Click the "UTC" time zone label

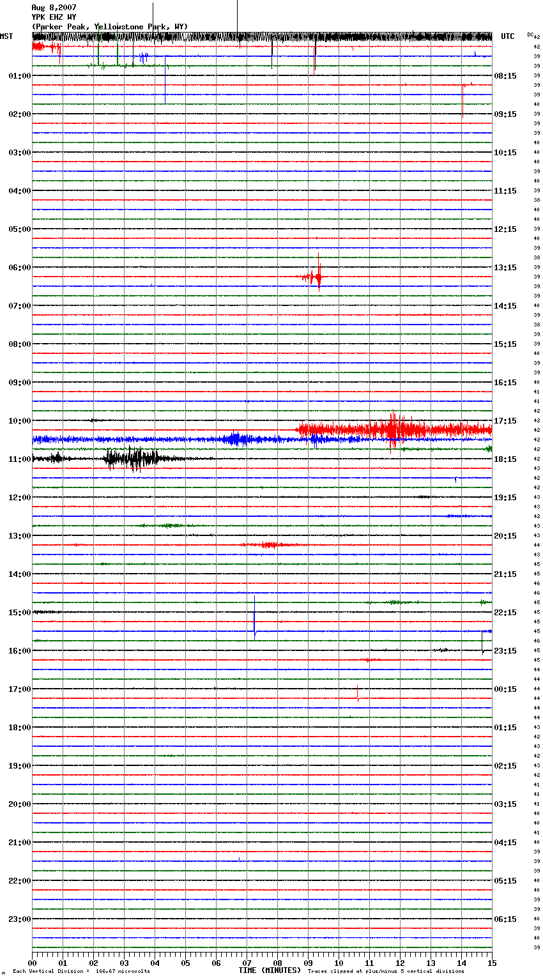coord(507,36)
